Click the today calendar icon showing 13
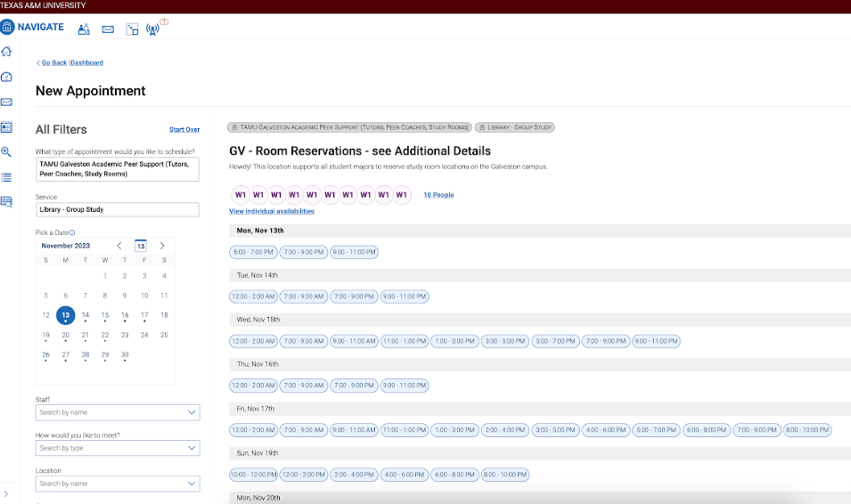 click(141, 246)
